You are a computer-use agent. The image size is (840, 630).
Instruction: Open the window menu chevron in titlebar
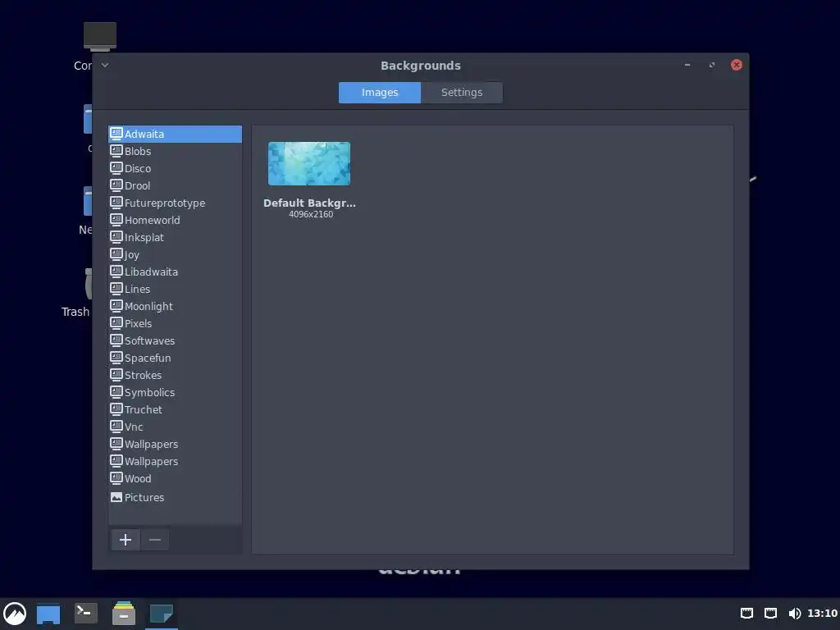click(105, 66)
